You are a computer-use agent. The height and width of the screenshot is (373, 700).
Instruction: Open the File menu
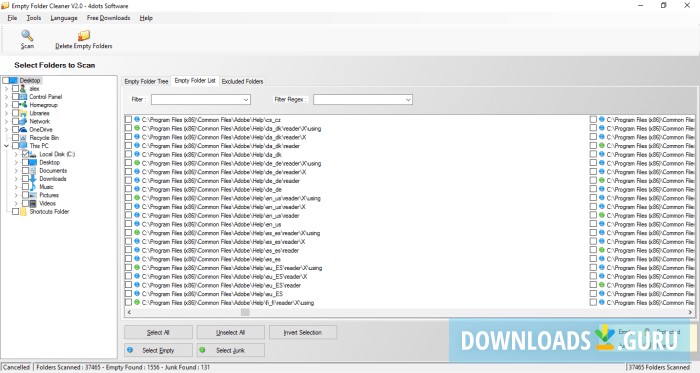tap(12, 18)
